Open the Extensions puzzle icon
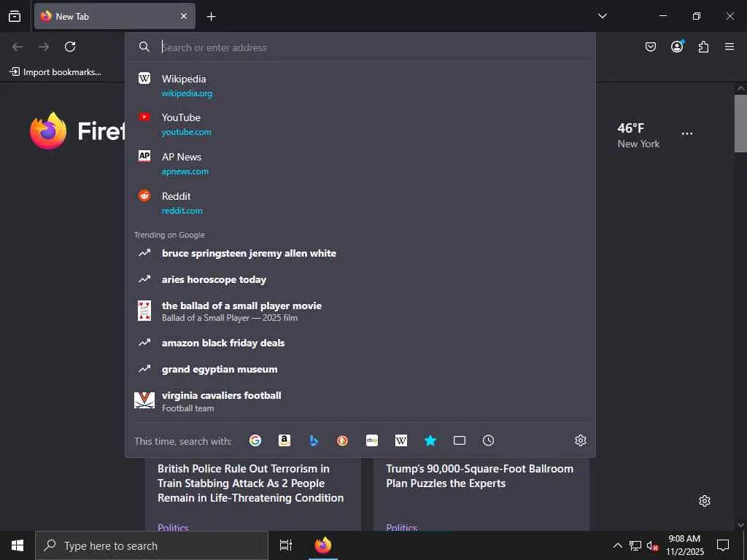This screenshot has width=747, height=560. [703, 47]
